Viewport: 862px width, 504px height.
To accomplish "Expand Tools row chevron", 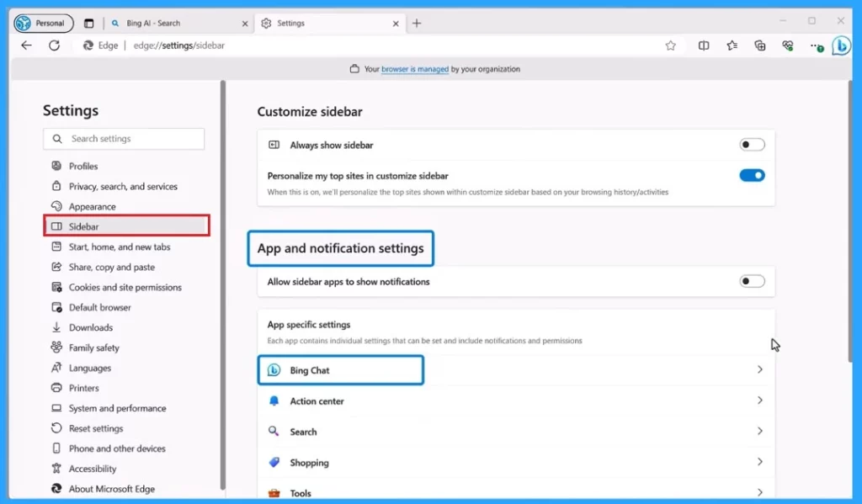I will pos(760,493).
